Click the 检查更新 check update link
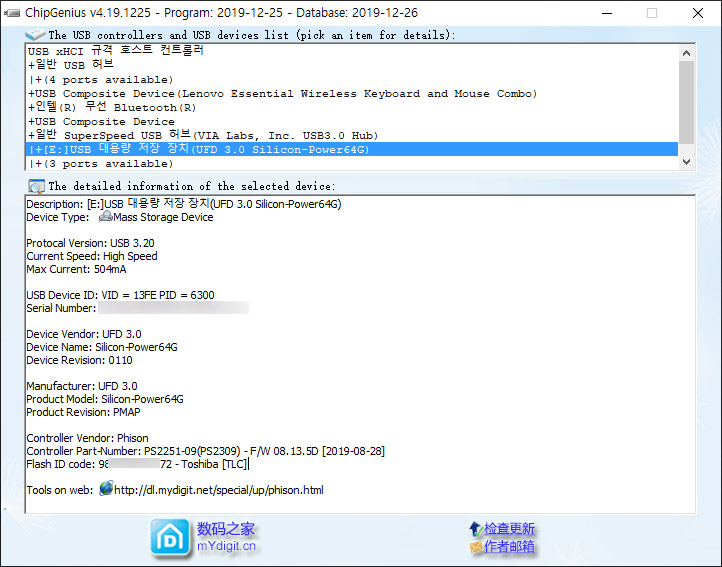The height and width of the screenshot is (567, 722). pyautogui.click(x=509, y=529)
